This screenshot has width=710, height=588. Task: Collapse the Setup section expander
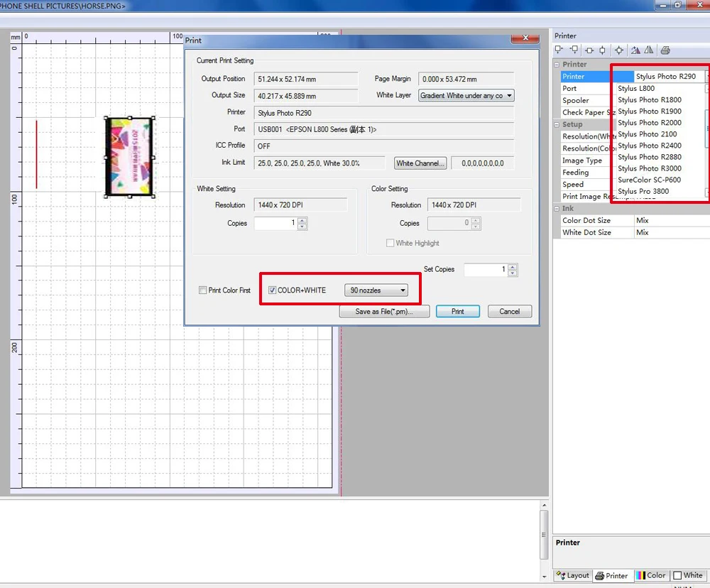click(x=557, y=124)
